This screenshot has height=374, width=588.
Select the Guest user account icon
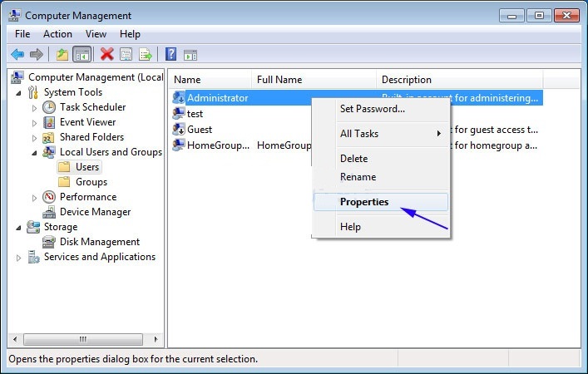pyautogui.click(x=179, y=130)
